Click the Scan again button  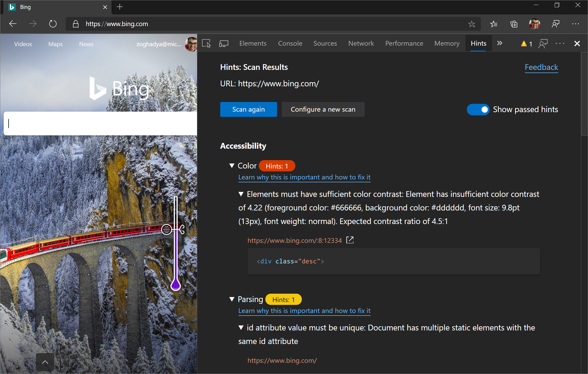(x=248, y=109)
